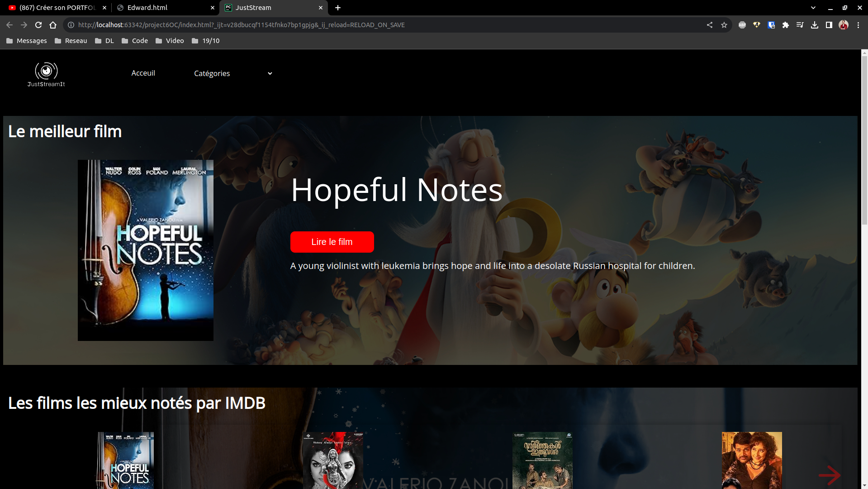This screenshot has width=868, height=489.
Task: Open the Code bookmarks folder
Action: click(135, 40)
